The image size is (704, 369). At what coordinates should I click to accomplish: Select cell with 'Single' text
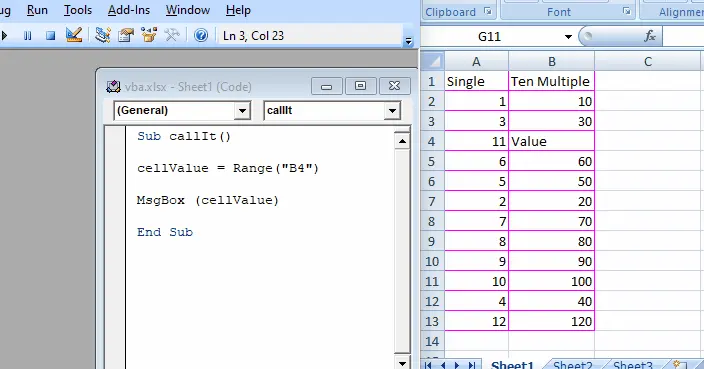[x=476, y=81]
